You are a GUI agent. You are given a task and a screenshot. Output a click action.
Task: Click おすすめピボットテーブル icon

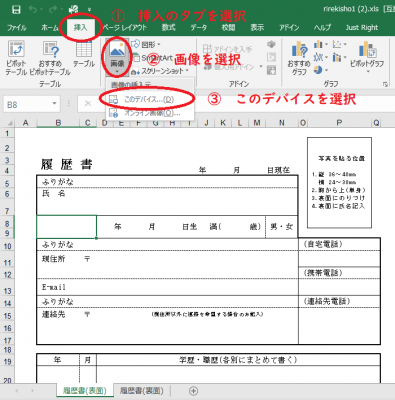pyautogui.click(x=50, y=58)
